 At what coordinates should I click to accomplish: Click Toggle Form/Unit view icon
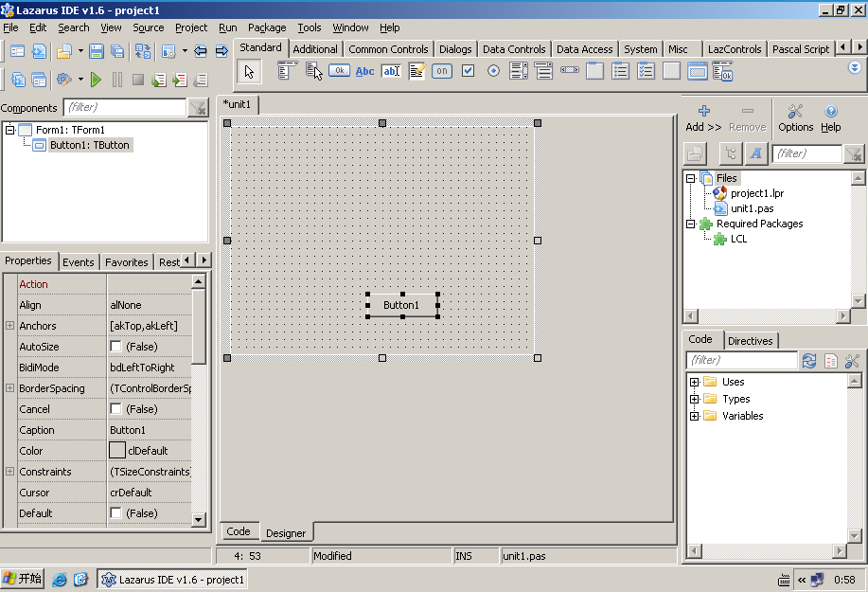click(x=142, y=51)
